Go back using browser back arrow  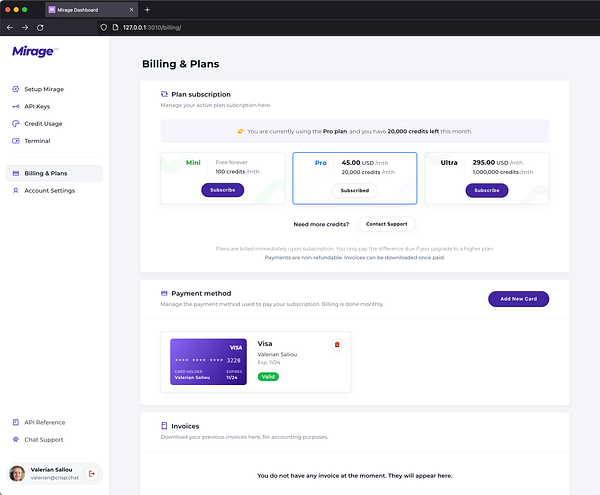[10, 28]
